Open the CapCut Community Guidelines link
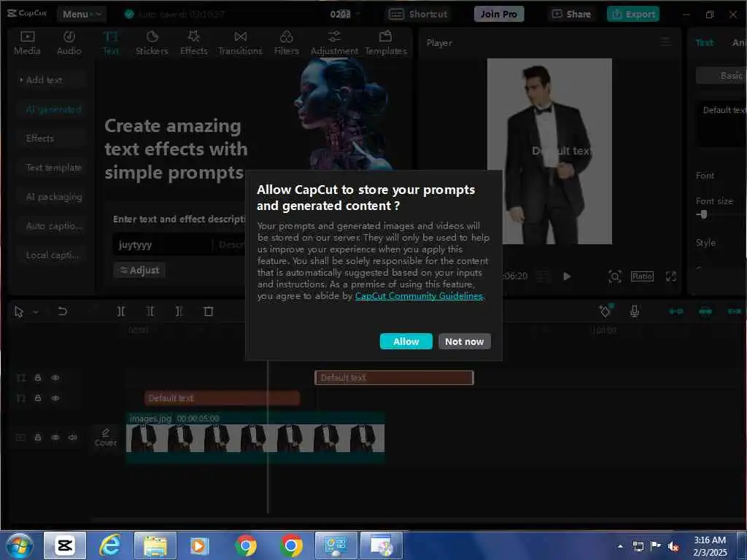 pyautogui.click(x=419, y=296)
